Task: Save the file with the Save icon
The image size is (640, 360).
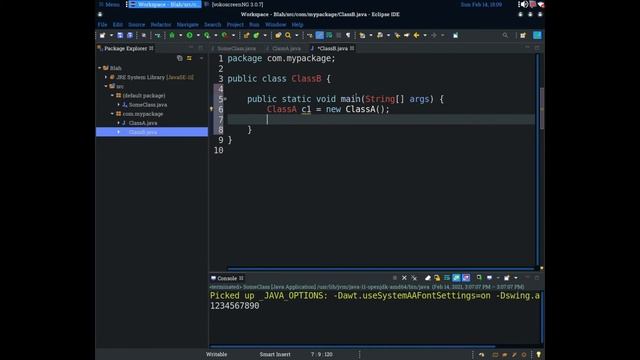Action: 120,36
